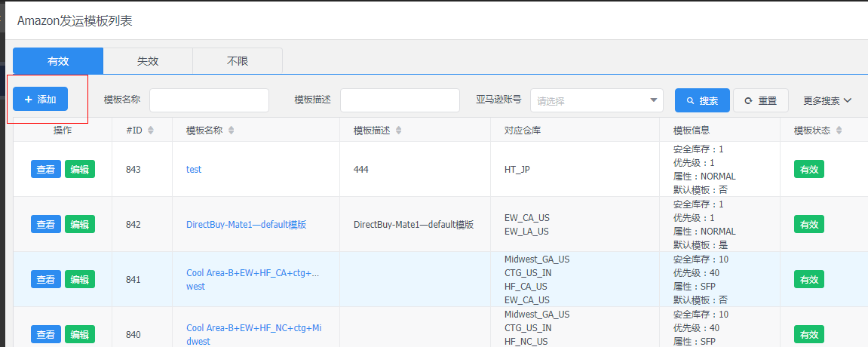Screen dimensions: 868x347
Task: Click 编辑 for template 840
Action: (x=80, y=334)
